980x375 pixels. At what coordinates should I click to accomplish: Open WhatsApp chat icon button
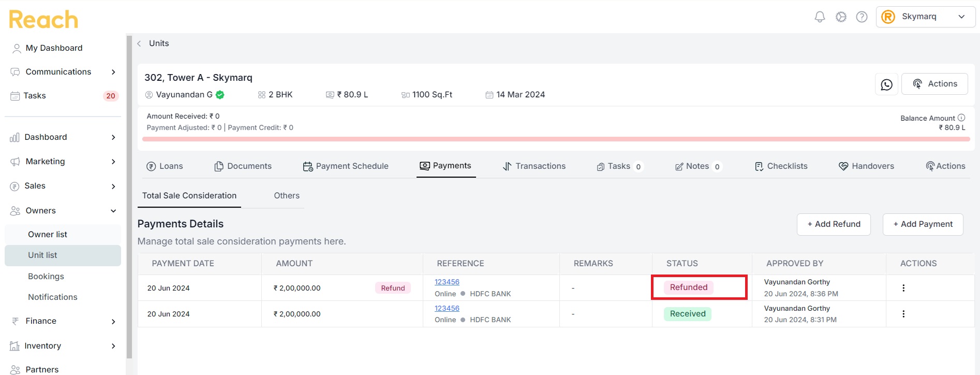click(x=886, y=84)
